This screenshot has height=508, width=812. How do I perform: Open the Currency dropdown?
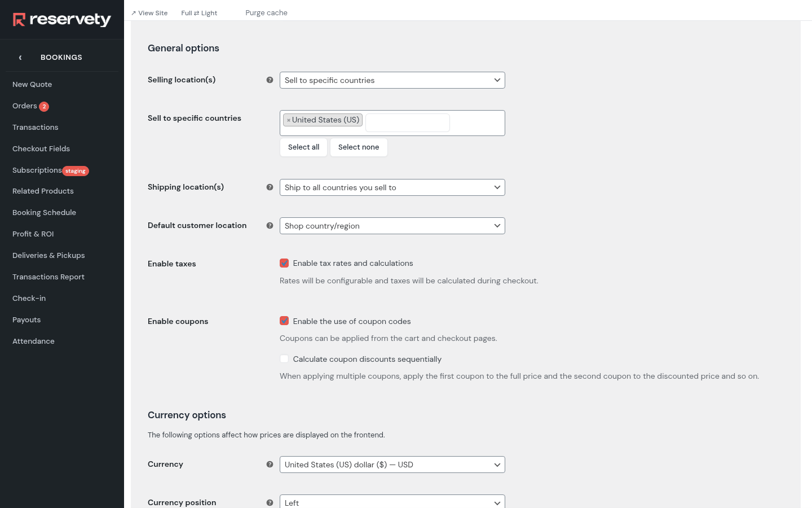(392, 465)
